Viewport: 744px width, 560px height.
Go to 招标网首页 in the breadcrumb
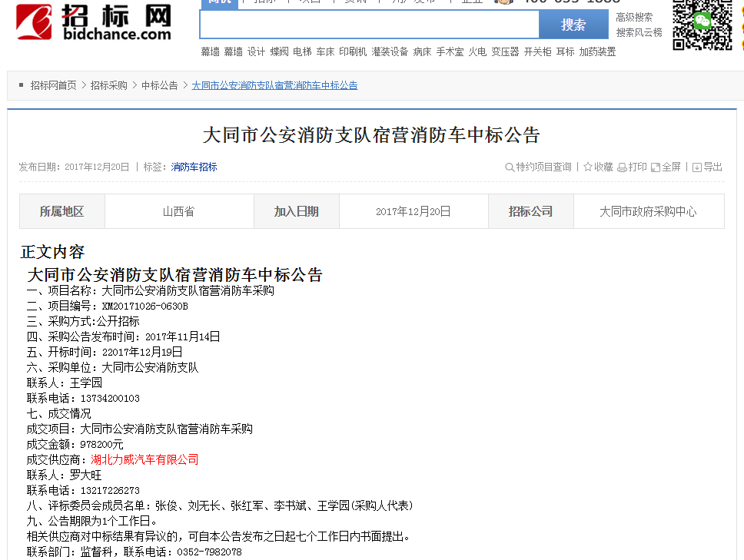(x=53, y=85)
